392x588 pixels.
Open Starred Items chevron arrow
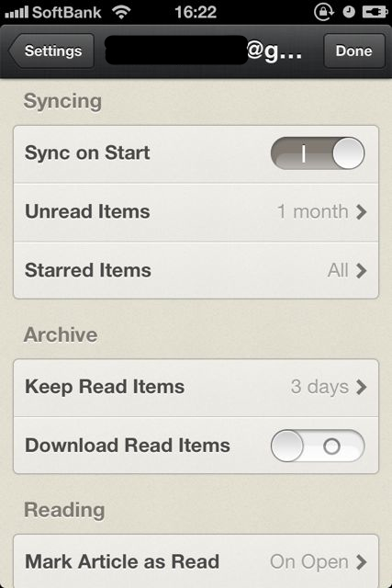[362, 270]
